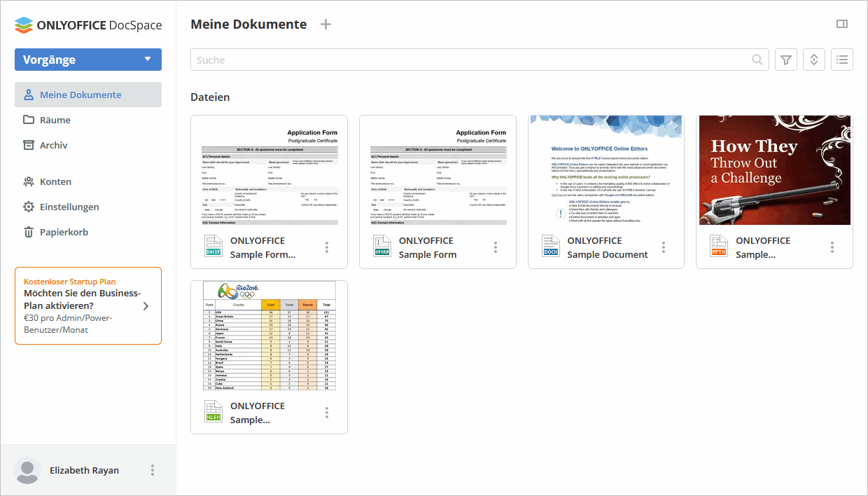Open the filter options funnel icon

point(786,60)
